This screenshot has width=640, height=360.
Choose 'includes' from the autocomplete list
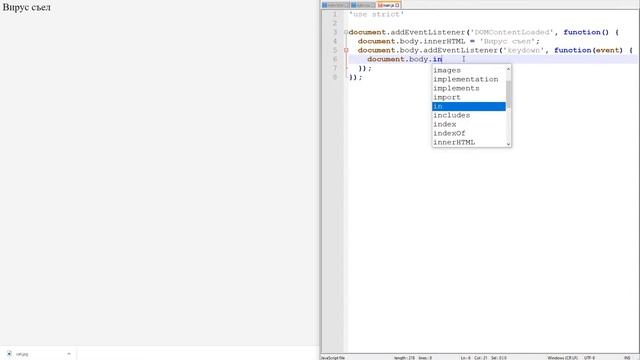click(469, 115)
